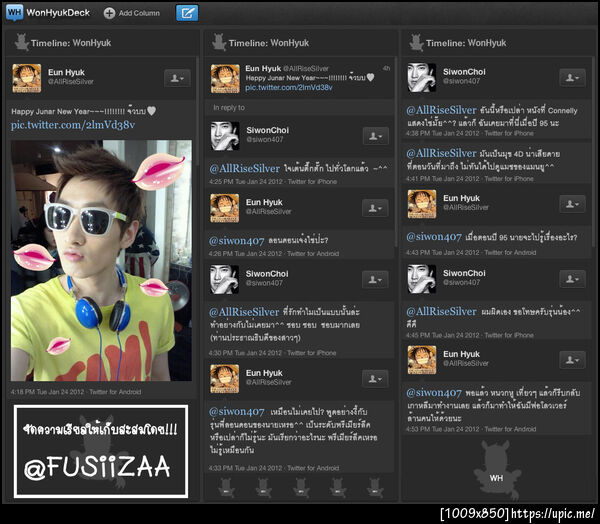Screen dimensions: 600x524
Task: Click the timeline creature icon in the third column header
Action: (416, 42)
